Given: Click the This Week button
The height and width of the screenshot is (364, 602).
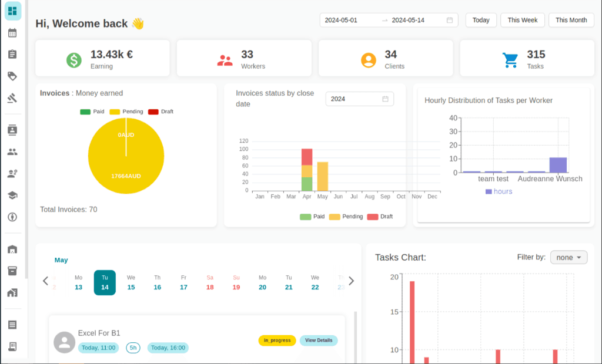Looking at the screenshot, I should [522, 20].
